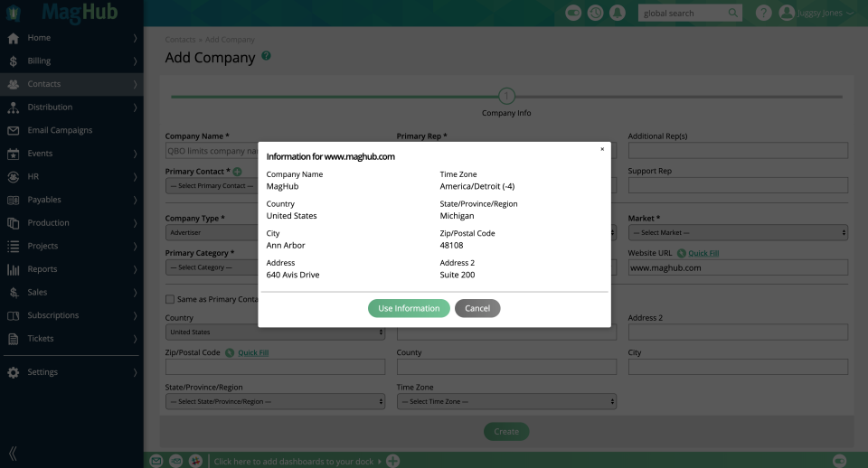Click the global search magnifier icon
Image resolution: width=868 pixels, height=468 pixels.
733,13
